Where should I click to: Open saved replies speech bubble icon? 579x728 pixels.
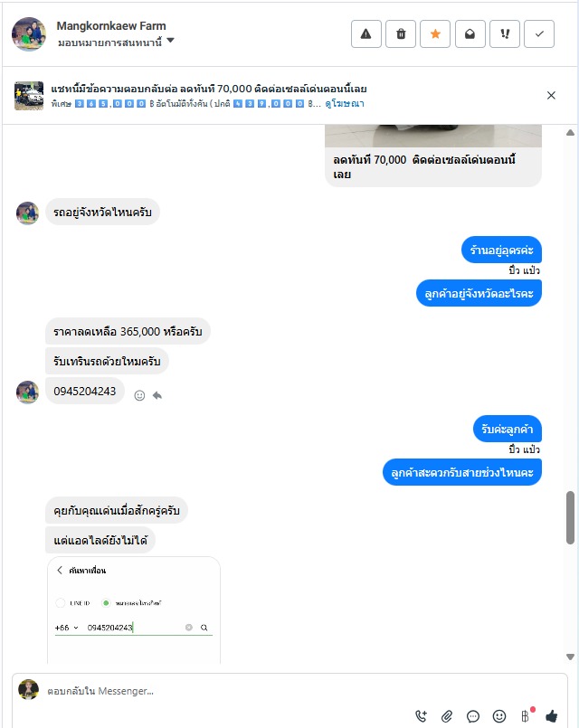472,716
